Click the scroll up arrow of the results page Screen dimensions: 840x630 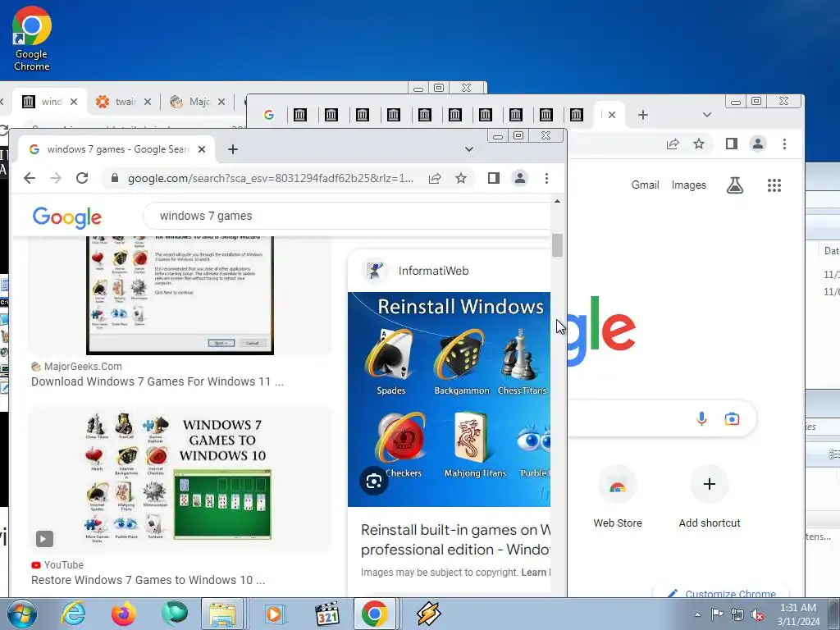coord(557,202)
